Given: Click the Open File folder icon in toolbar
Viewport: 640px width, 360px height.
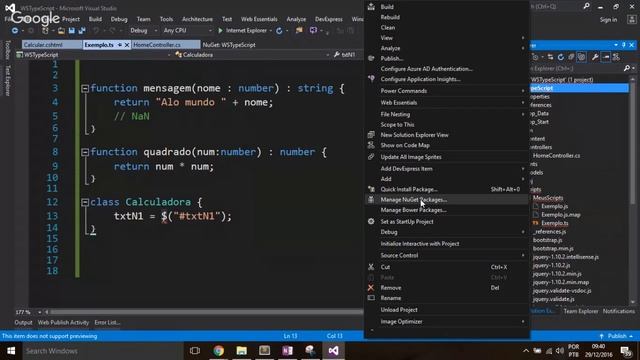Looking at the screenshot, I should click(x=61, y=31).
